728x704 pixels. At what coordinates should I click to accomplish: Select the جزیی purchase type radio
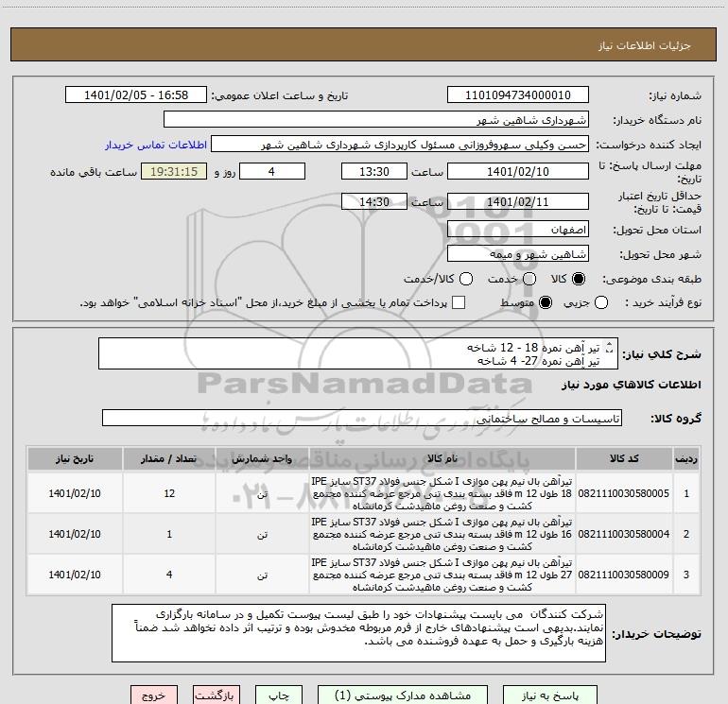tap(601, 302)
